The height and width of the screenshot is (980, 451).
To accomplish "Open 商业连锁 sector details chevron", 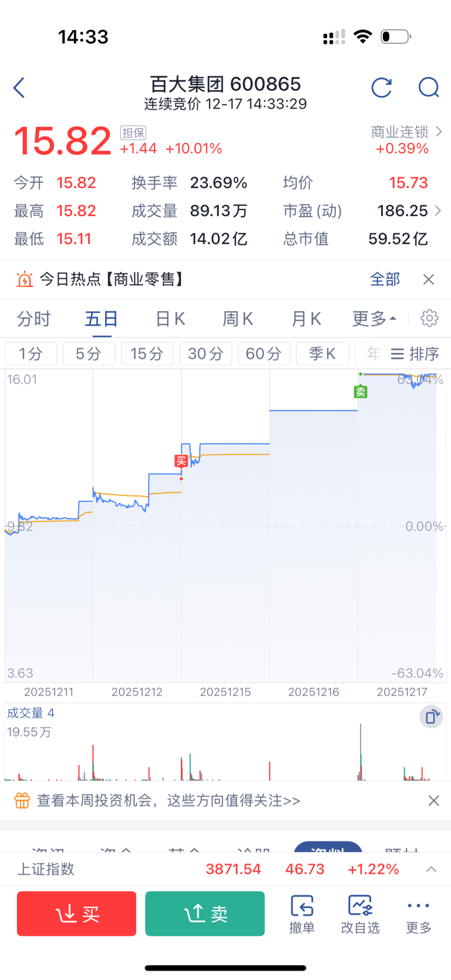I will pos(439,132).
